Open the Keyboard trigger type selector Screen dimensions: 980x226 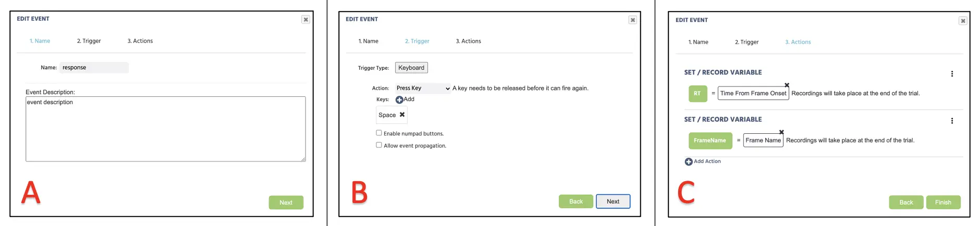coord(411,68)
